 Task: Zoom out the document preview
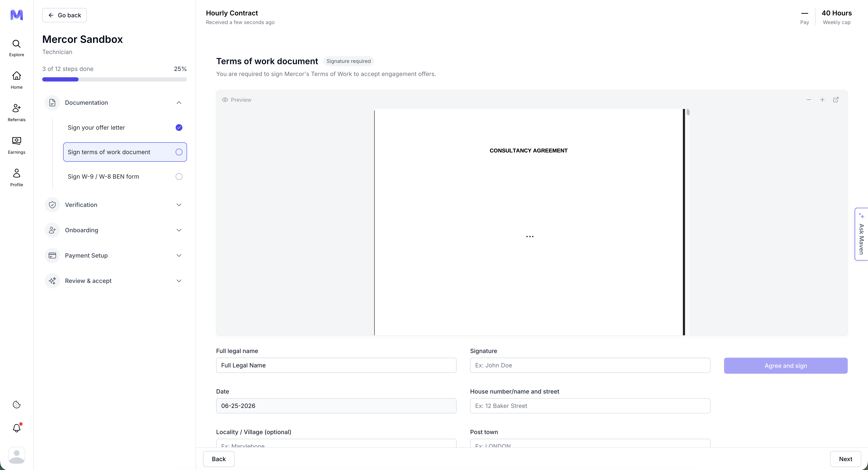[809, 100]
